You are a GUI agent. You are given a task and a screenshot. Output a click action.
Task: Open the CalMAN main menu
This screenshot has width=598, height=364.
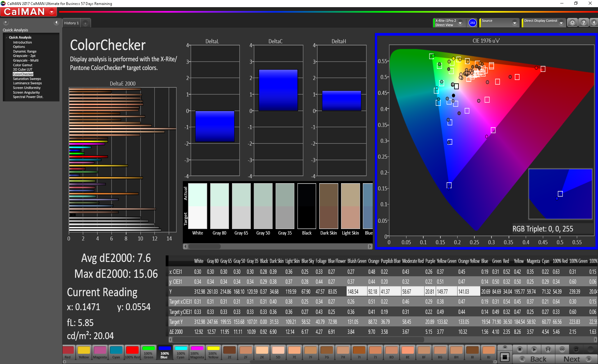[52, 12]
